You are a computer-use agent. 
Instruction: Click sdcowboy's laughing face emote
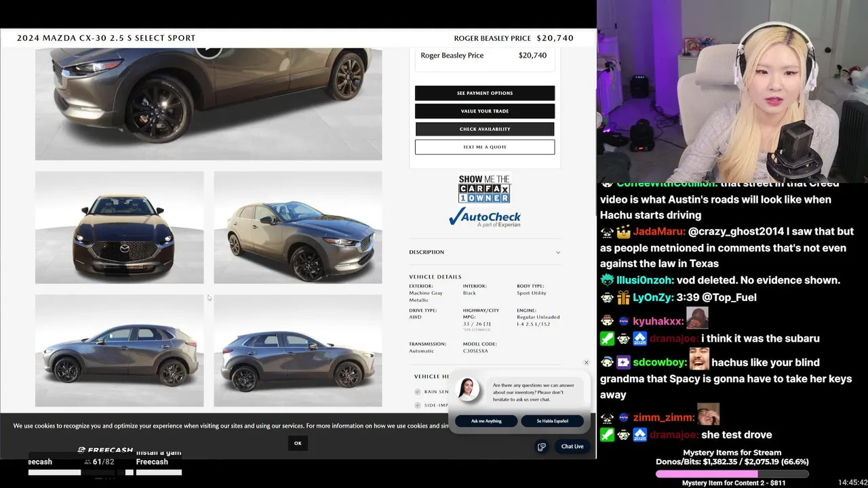tap(700, 359)
